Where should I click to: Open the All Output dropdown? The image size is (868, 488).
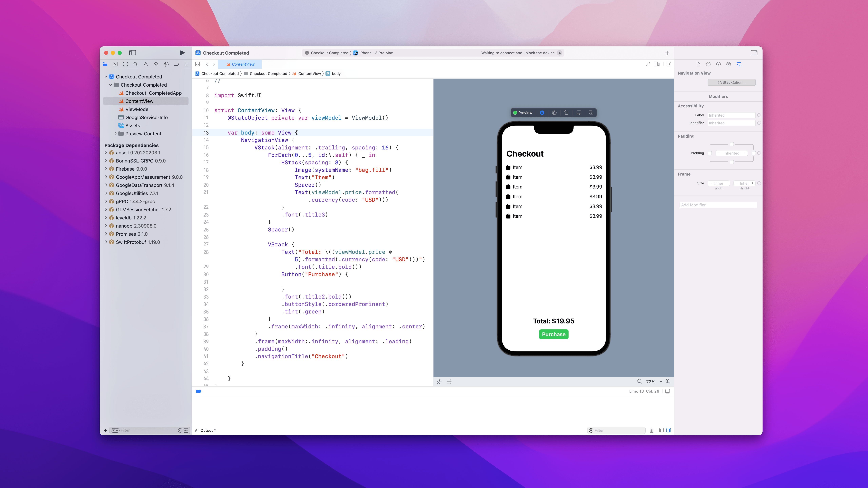point(205,430)
